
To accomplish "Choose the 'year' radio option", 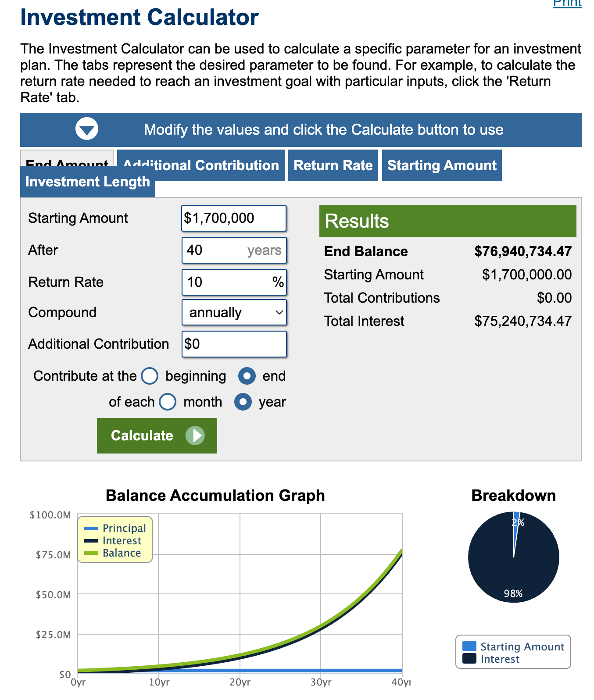I will click(243, 402).
